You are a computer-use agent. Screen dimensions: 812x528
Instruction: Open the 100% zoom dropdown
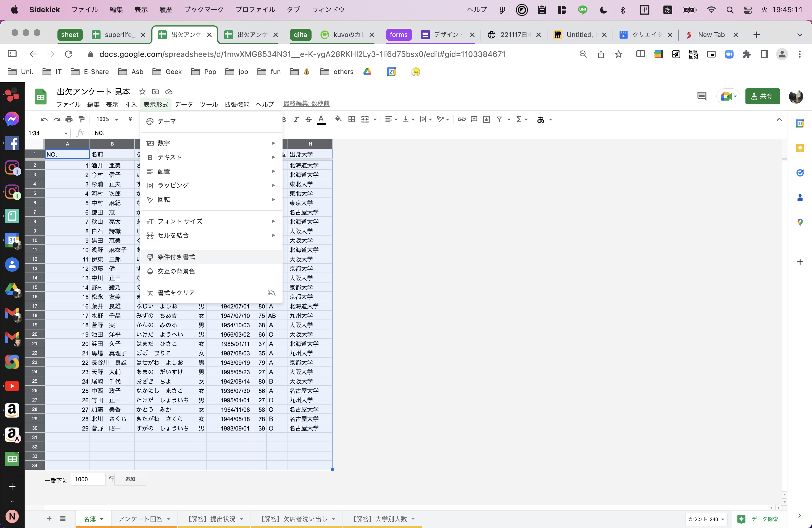point(106,119)
